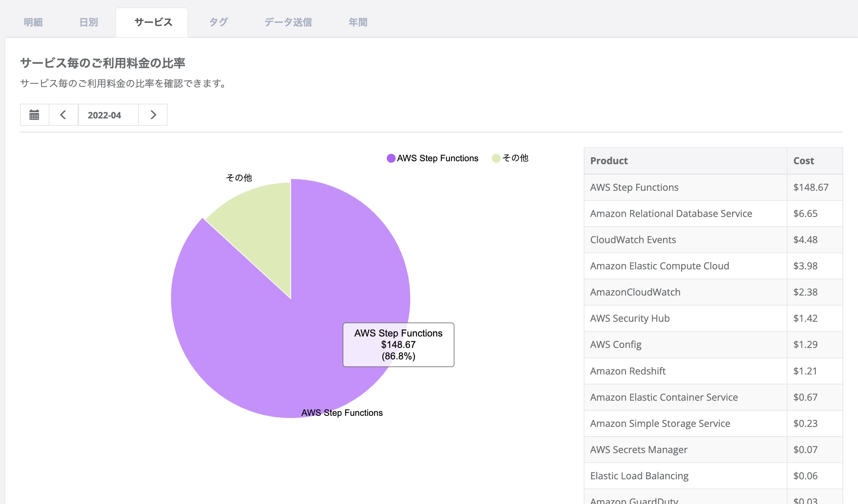Select the AWS Security Hub row
Viewport: 858px width, 504px height.
[713, 318]
